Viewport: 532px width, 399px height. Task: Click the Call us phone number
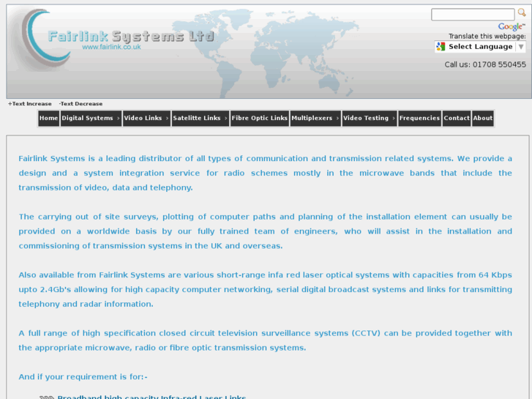(x=485, y=64)
